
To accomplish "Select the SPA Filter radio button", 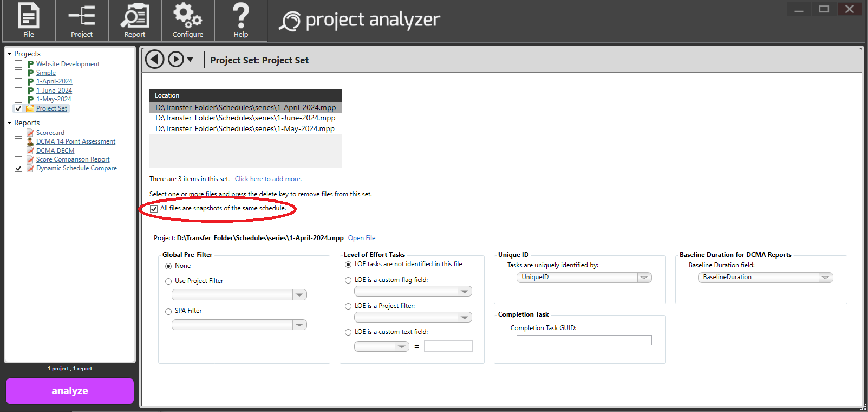I will (x=168, y=311).
